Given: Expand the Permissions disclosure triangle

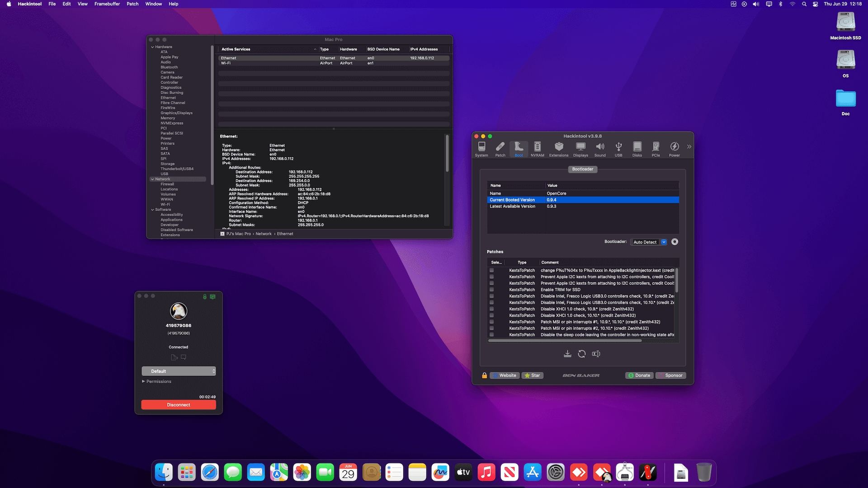Looking at the screenshot, I should click(x=143, y=381).
